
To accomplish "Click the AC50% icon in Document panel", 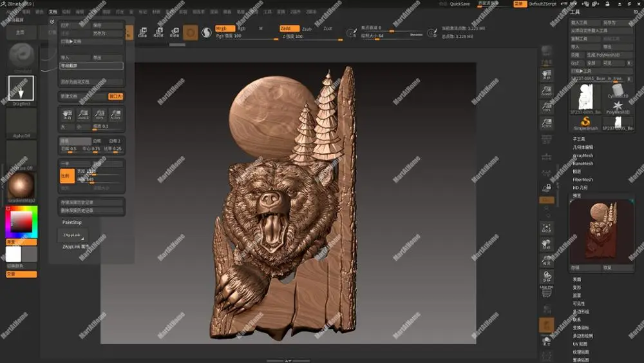I will (116, 114).
